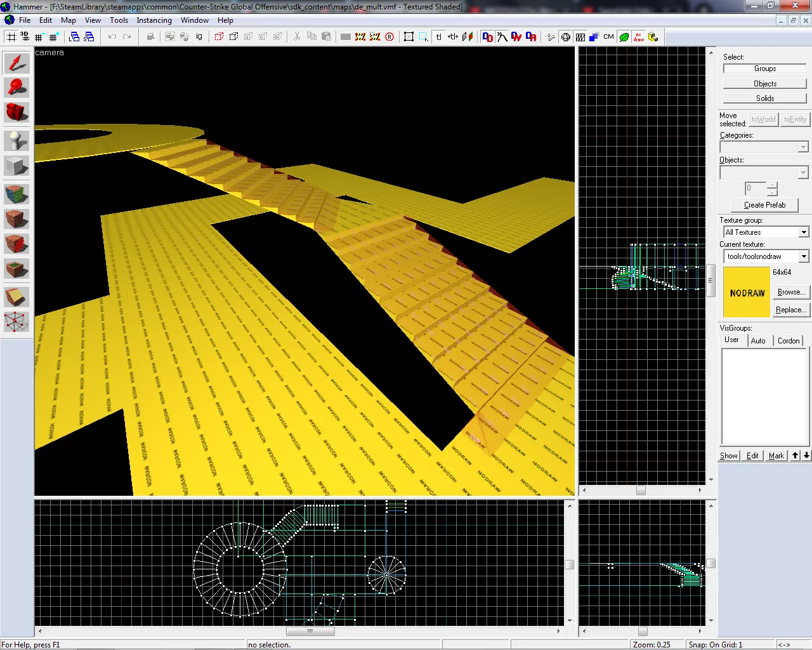Click the Texture Alignment face icon
Screen dimensions: 812x650
coord(468,37)
